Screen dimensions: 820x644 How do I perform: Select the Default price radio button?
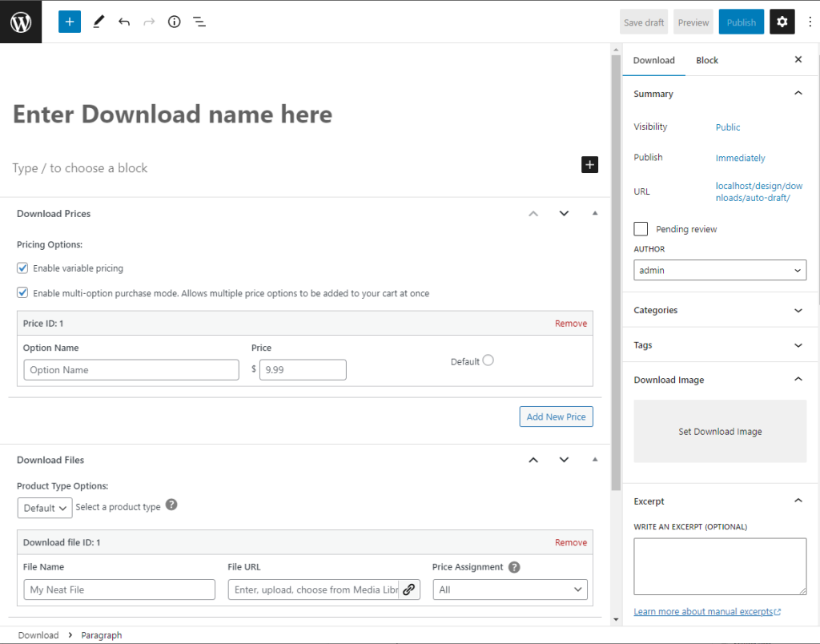pyautogui.click(x=488, y=360)
